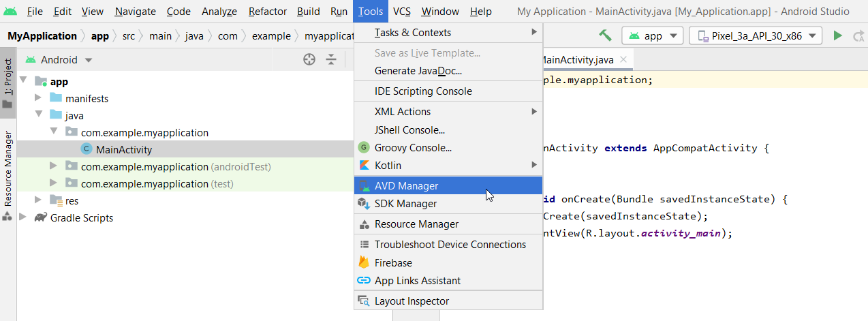Expand the manifests folder arrow
The image size is (868, 321).
click(39, 98)
